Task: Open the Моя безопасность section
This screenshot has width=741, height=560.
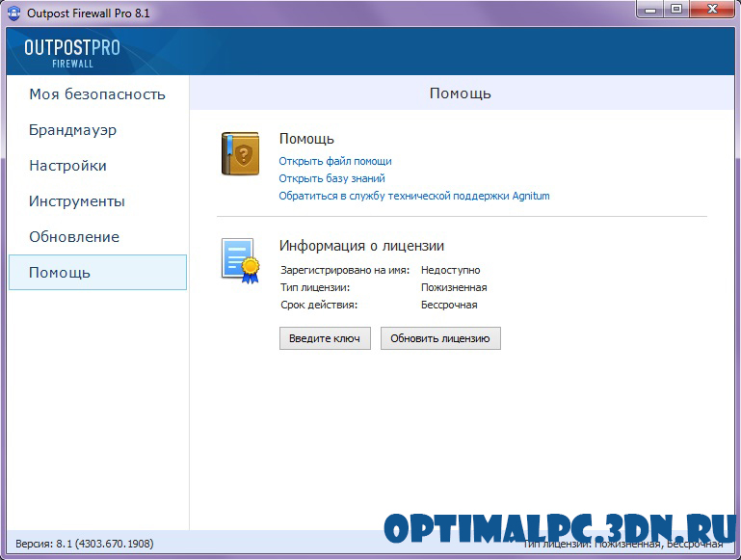Action: 96,94
